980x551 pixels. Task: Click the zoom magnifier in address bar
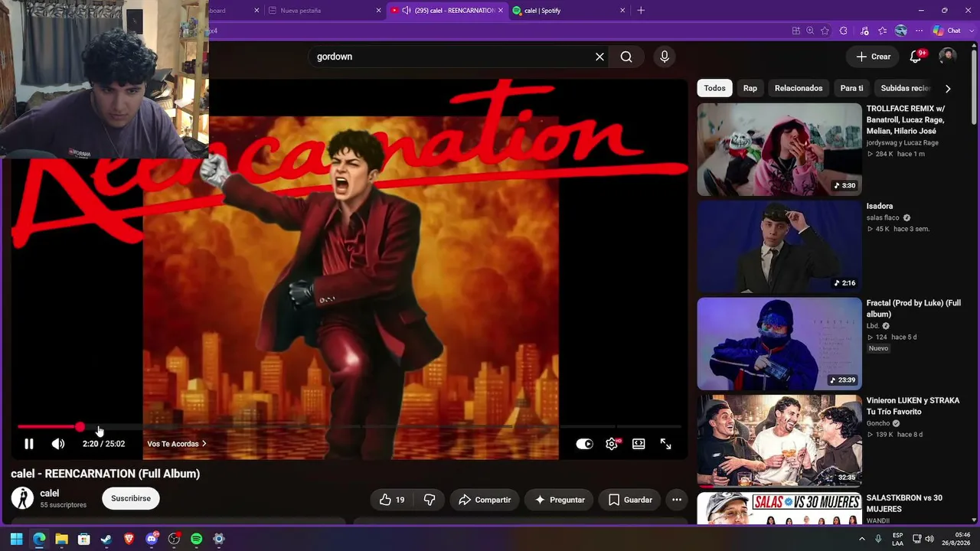810,31
